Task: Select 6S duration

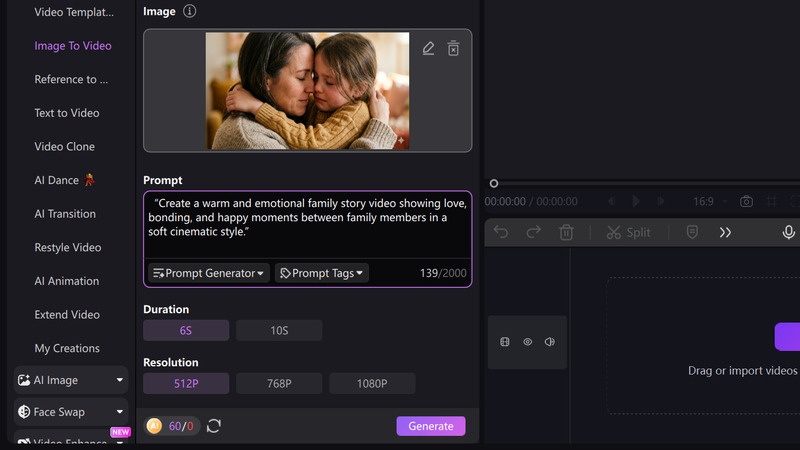Action: click(x=186, y=331)
